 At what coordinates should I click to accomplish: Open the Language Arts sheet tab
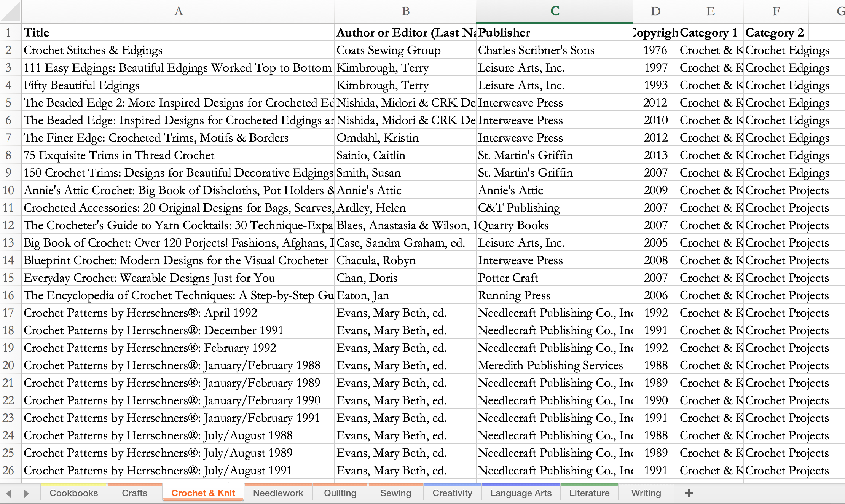(520, 493)
